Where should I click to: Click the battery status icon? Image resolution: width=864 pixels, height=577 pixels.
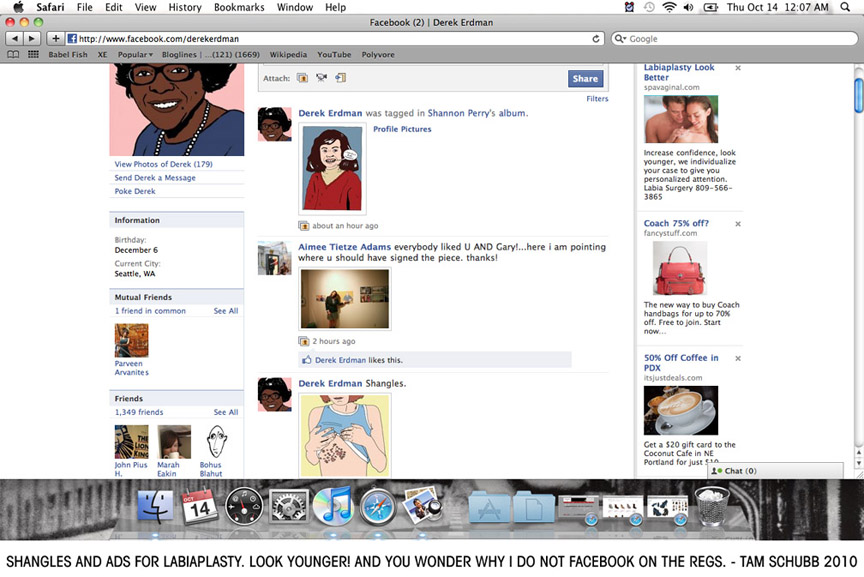(x=710, y=7)
